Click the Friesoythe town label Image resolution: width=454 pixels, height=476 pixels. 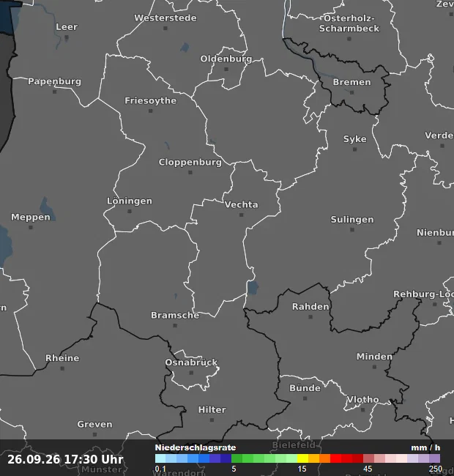pos(151,100)
